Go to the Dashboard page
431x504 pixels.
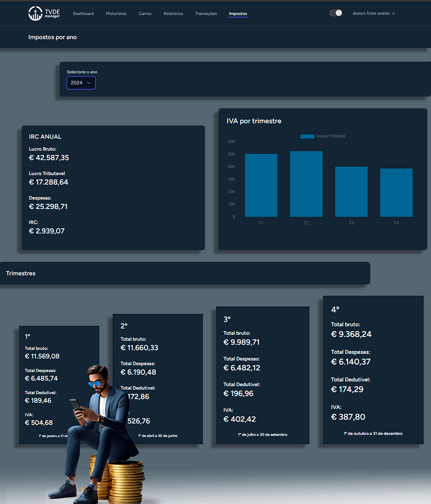83,14
